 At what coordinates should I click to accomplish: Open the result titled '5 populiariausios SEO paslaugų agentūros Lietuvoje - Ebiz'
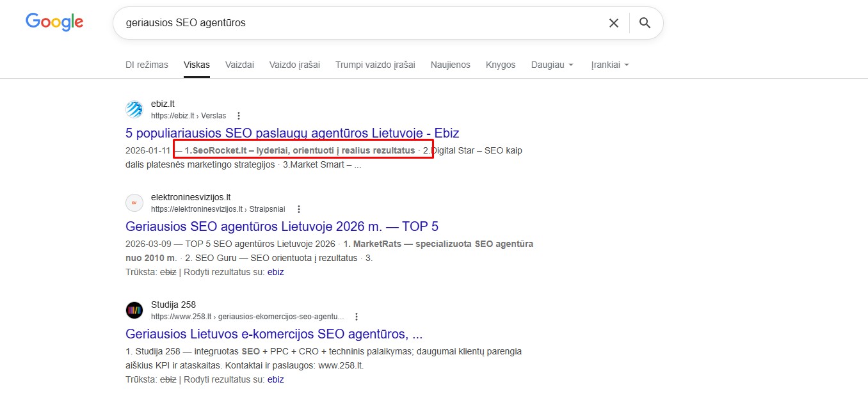pos(292,133)
